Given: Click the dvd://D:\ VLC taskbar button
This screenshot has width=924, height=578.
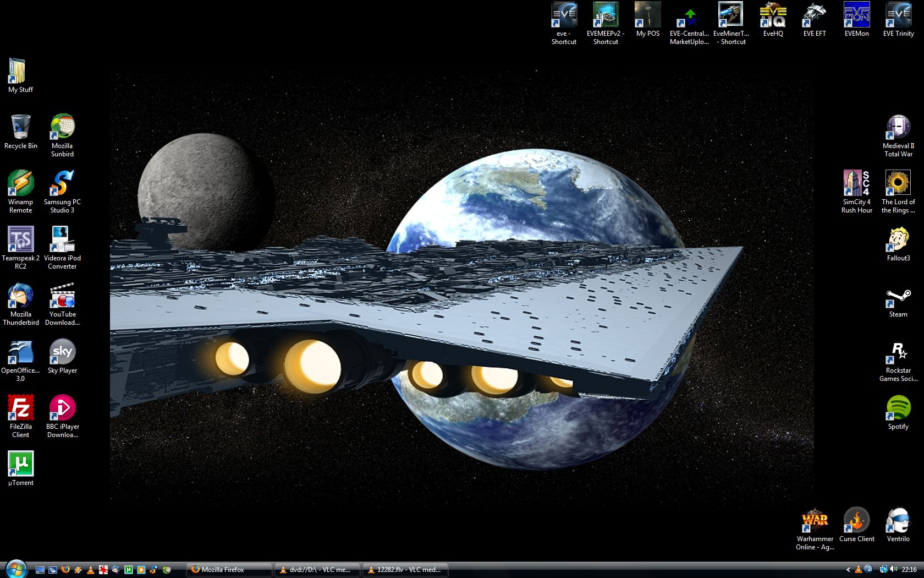Looking at the screenshot, I should (317, 570).
